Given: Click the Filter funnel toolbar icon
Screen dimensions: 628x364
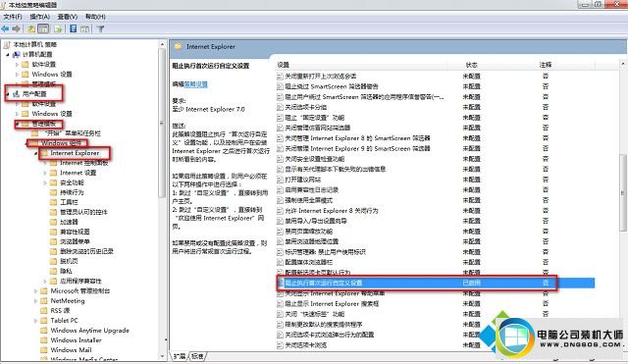Looking at the screenshot, I should [x=100, y=28].
